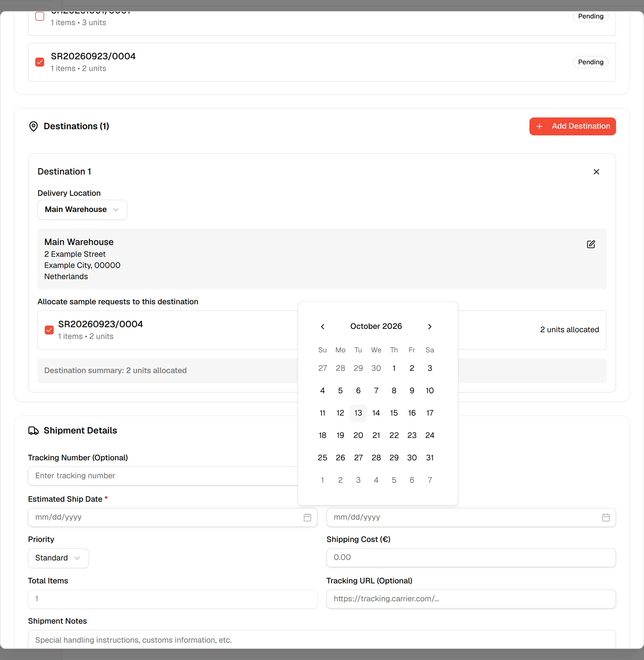Viewport: 644px width, 660px height.
Task: Toggle SR20260923/0004 allocation checkbox in Destination 1
Action: click(49, 330)
